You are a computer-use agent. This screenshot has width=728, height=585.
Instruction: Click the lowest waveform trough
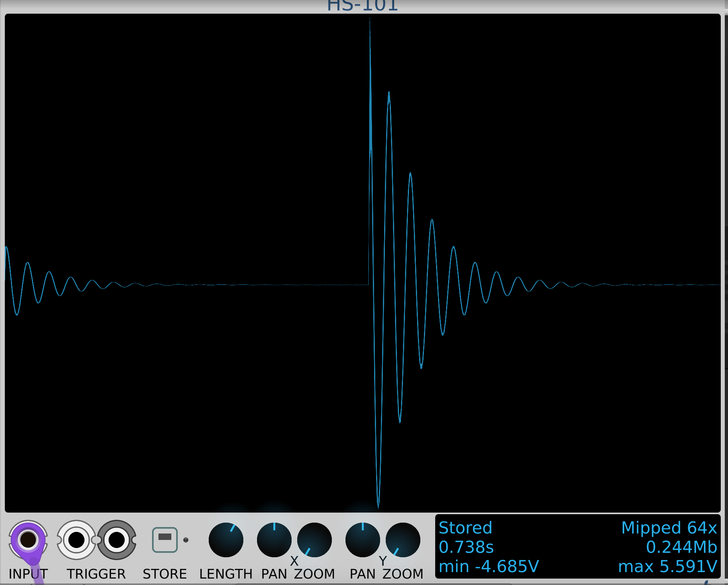[x=378, y=506]
